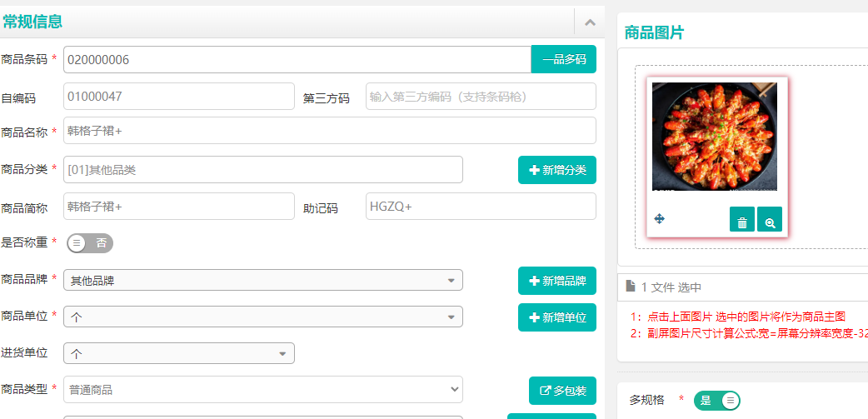The height and width of the screenshot is (419, 868).
Task: Open the 商品品牌 dropdown
Action: click(x=262, y=281)
